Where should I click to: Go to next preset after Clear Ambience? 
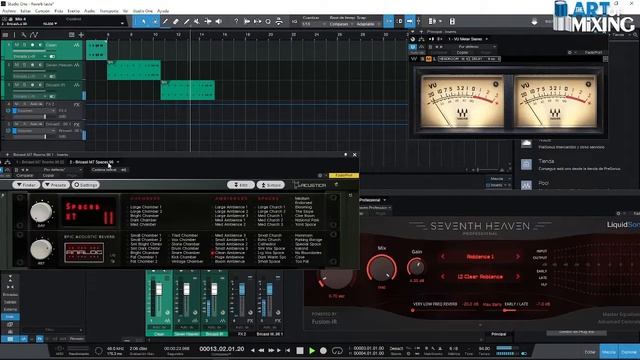(518, 277)
